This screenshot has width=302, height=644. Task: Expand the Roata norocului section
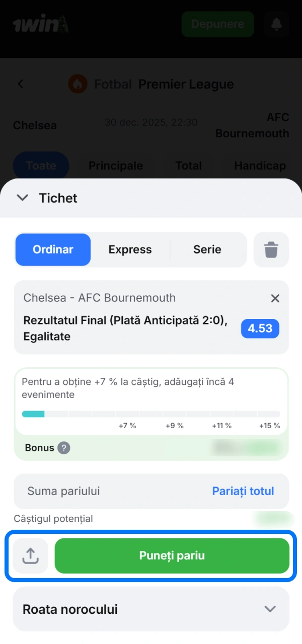click(270, 609)
